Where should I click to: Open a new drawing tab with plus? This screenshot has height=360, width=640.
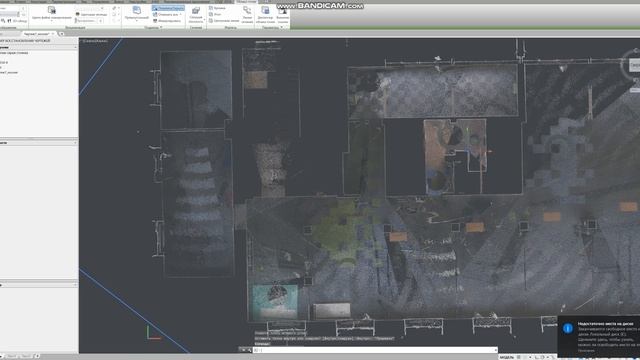62,34
